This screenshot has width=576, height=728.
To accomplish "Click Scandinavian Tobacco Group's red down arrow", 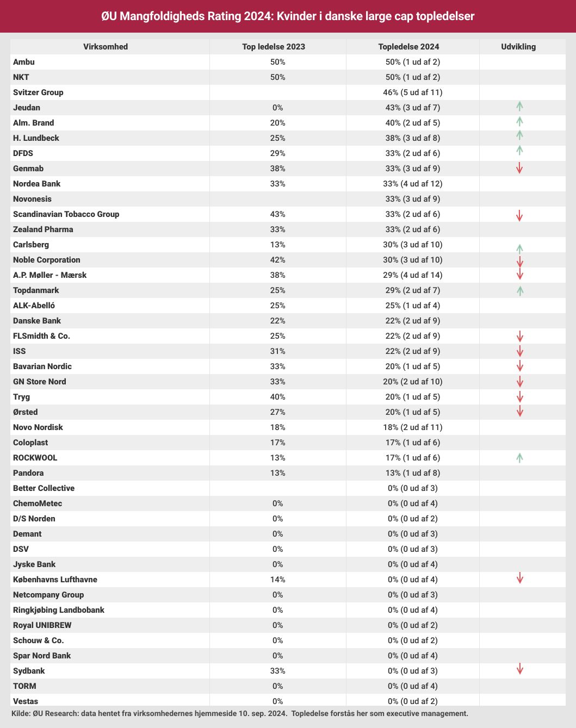I will [519, 215].
